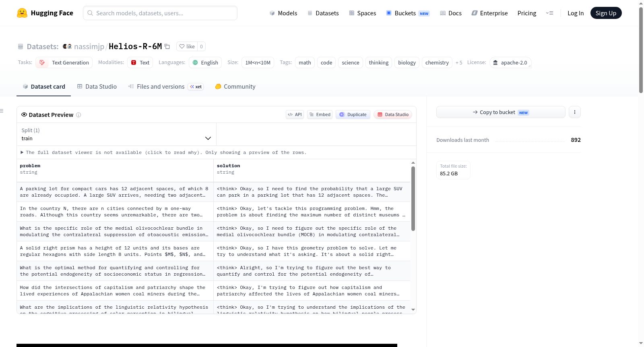644x347 pixels.
Task: Expand the full dataset viewer not available notice
Action: point(163,152)
